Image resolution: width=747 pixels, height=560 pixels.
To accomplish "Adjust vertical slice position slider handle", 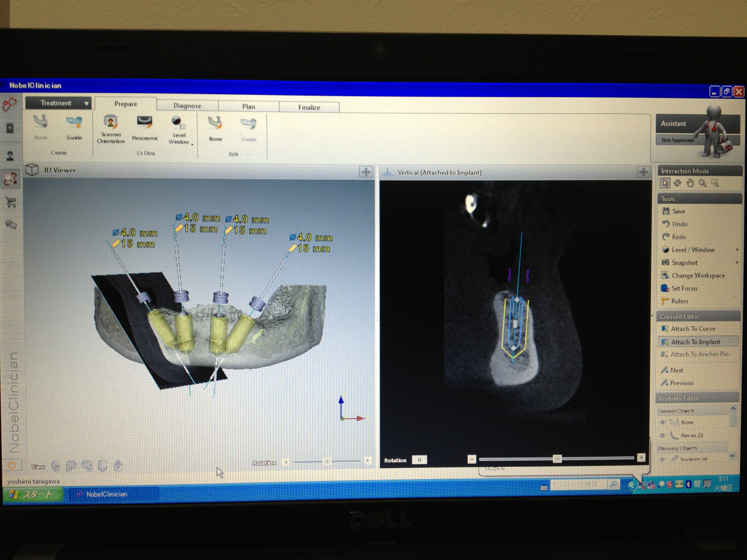I will point(557,459).
